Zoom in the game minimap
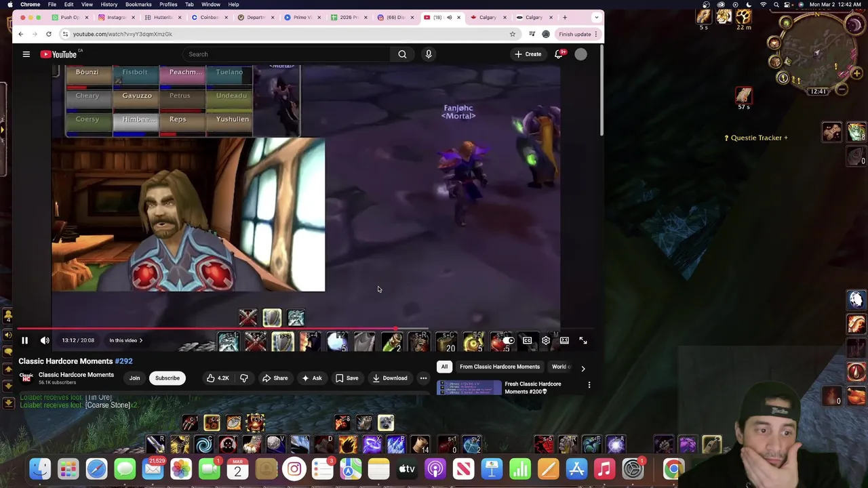This screenshot has height=488, width=868. click(857, 73)
